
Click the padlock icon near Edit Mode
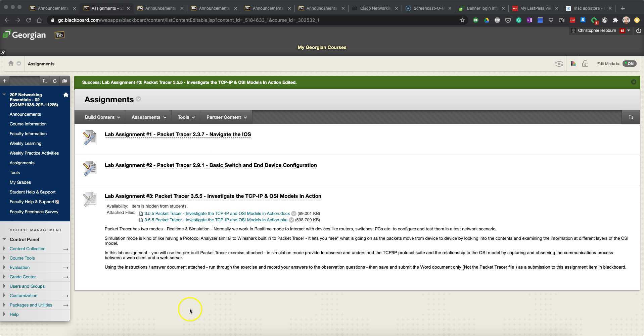point(585,64)
